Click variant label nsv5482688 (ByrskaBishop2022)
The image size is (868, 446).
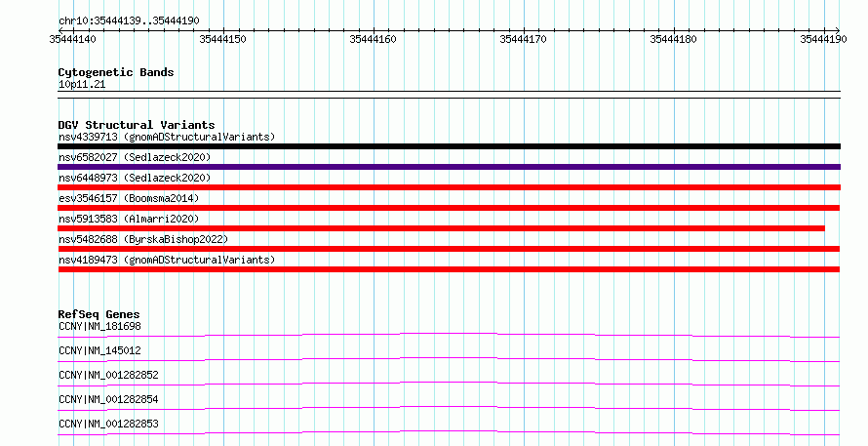143,239
